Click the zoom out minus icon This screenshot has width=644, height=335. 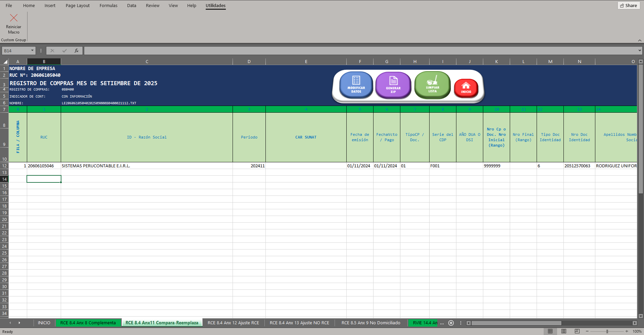pyautogui.click(x=587, y=331)
